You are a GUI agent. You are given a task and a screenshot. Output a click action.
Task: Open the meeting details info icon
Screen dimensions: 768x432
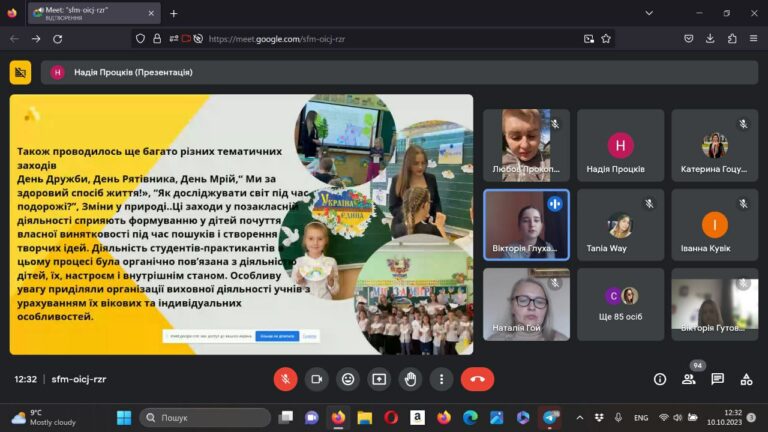tap(660, 379)
